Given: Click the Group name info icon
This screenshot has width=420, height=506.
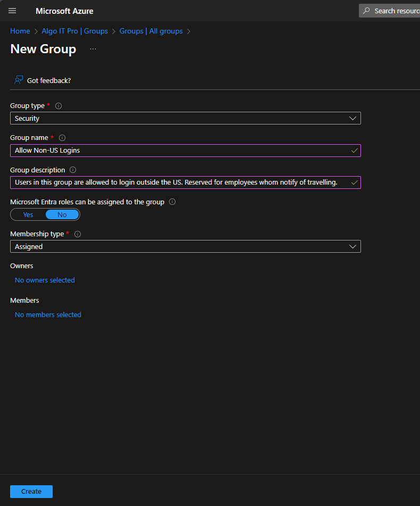Looking at the screenshot, I should pos(62,138).
